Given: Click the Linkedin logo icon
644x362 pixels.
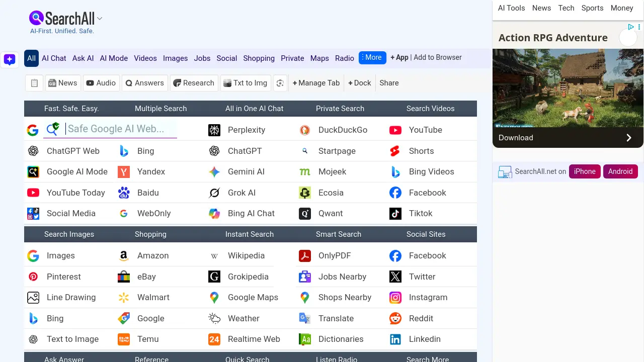Looking at the screenshot, I should pos(395,339).
